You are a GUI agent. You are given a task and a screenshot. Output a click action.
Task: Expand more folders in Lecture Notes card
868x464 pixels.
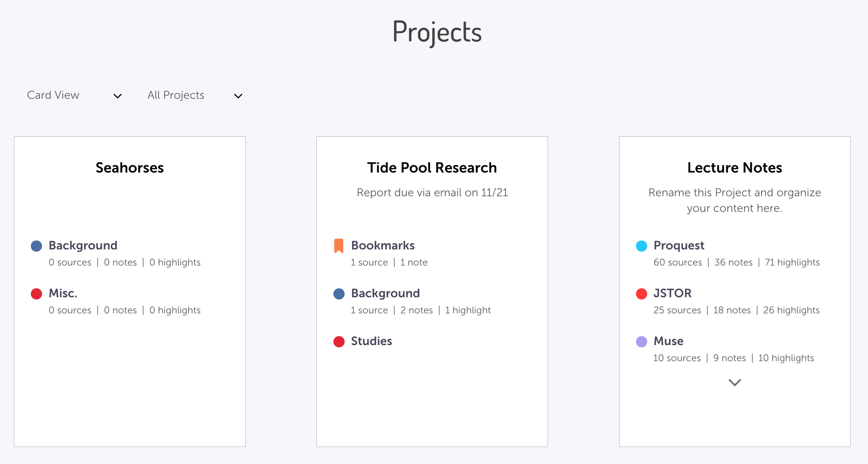(x=734, y=382)
